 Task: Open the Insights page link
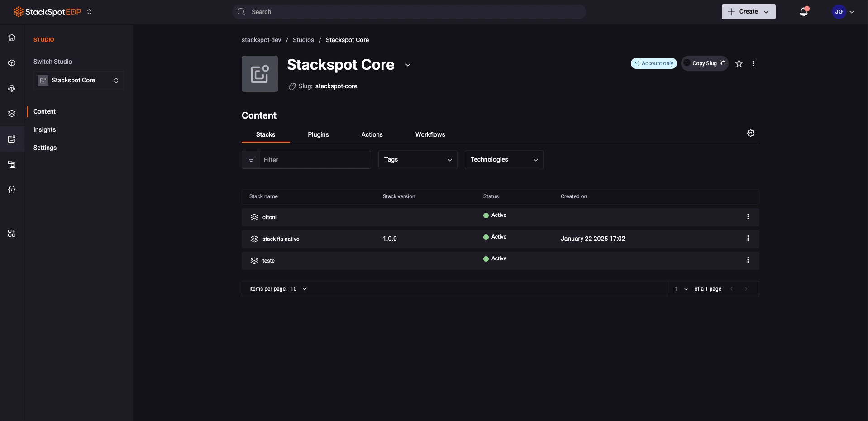pyautogui.click(x=44, y=129)
